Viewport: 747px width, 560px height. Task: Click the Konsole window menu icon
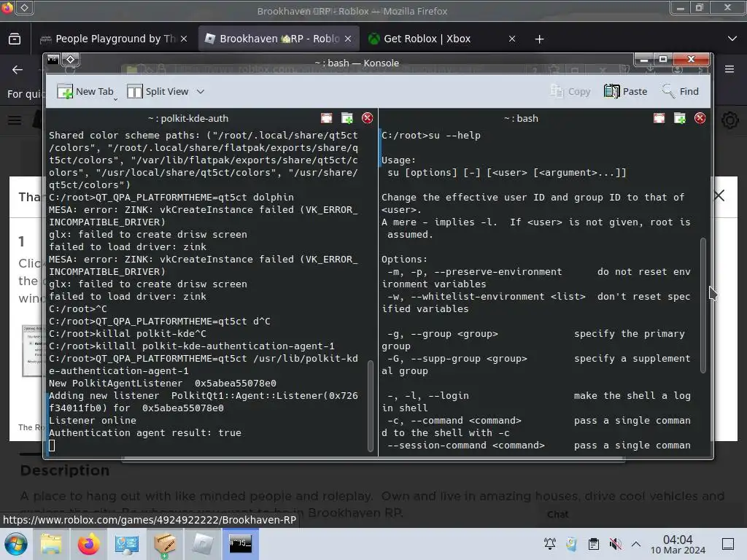point(53,60)
